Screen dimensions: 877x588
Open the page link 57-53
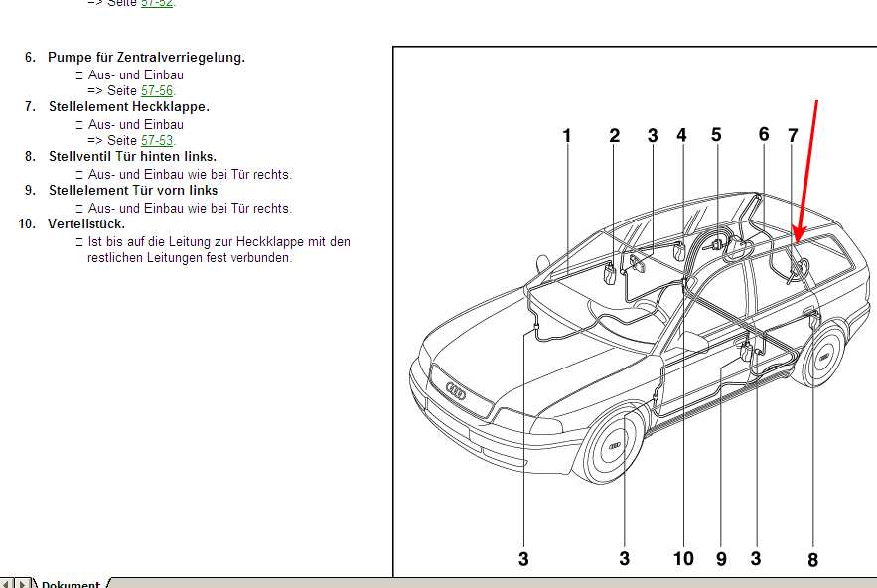click(157, 140)
